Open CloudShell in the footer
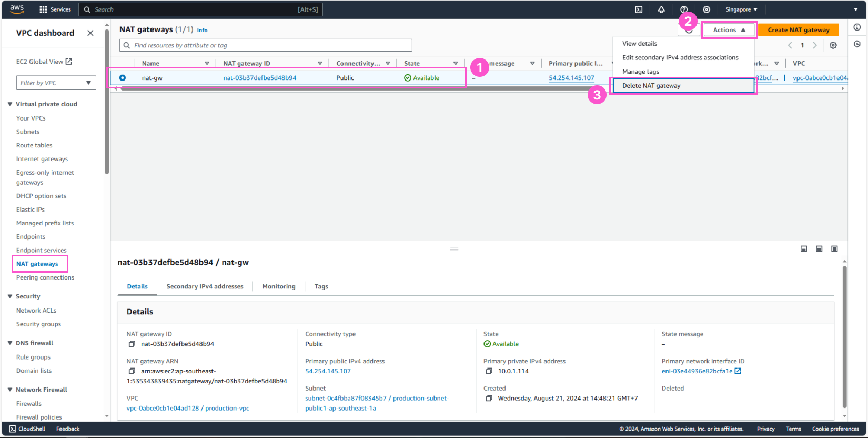The image size is (868, 438). (x=27, y=429)
